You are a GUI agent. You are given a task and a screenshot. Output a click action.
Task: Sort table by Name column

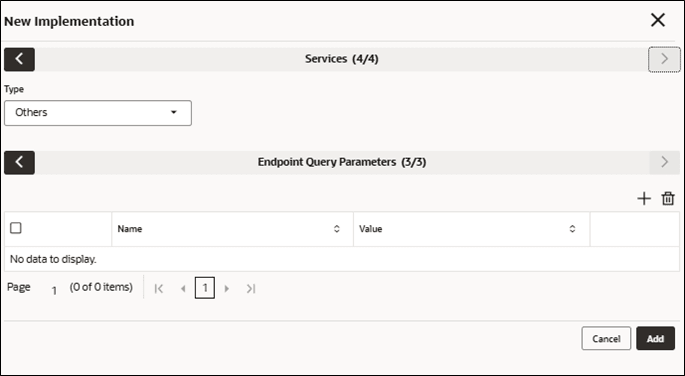(x=337, y=229)
